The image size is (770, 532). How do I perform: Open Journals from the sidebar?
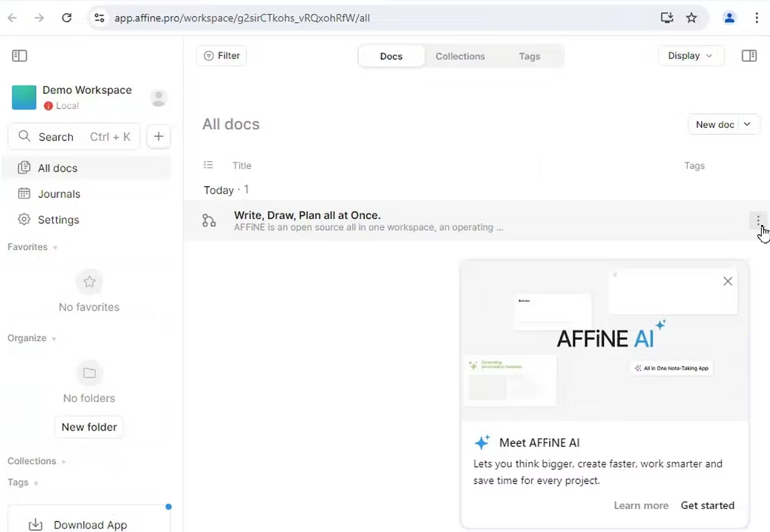click(x=58, y=194)
